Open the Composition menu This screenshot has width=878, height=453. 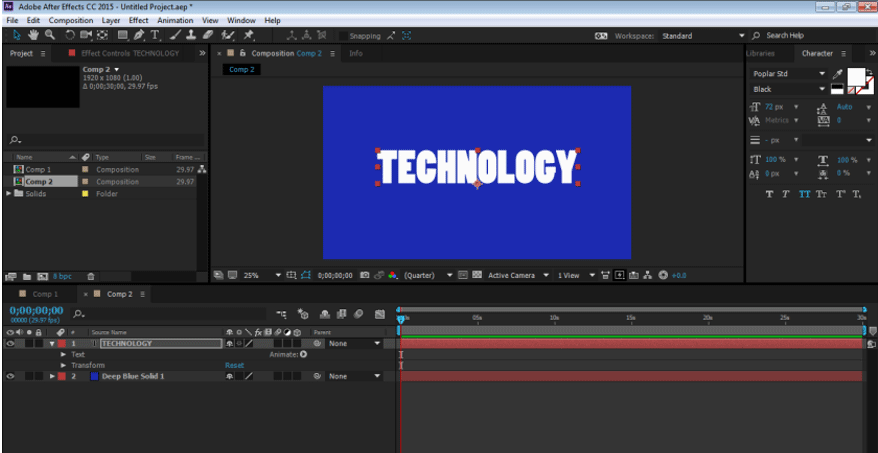click(71, 20)
